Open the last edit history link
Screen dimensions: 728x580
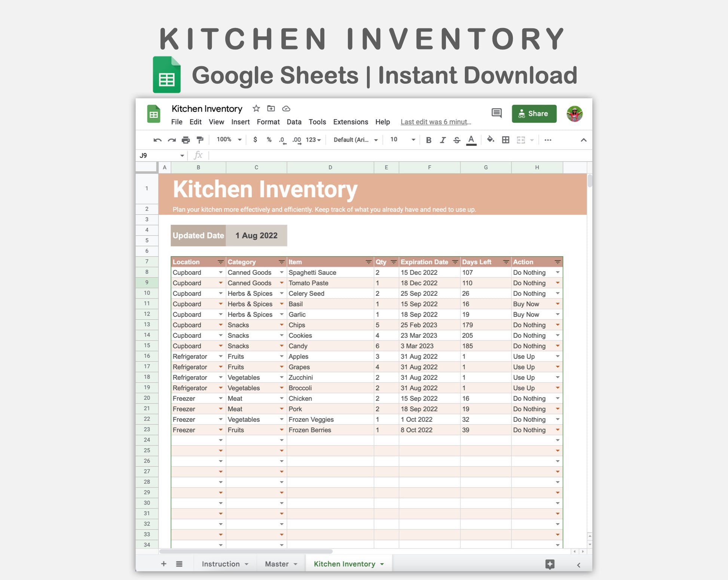click(435, 122)
